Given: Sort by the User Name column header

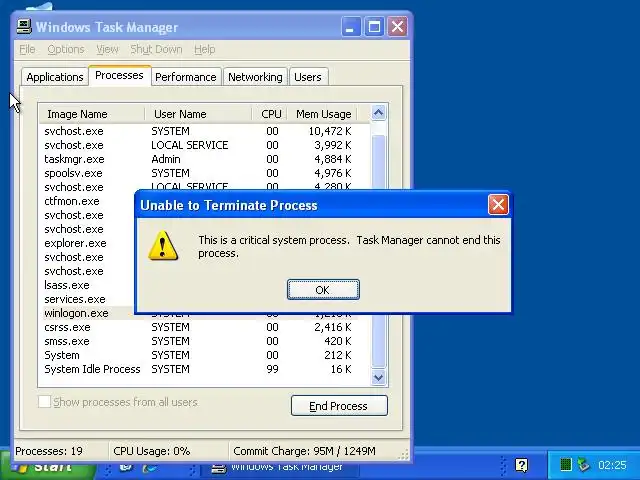Looking at the screenshot, I should [198, 114].
